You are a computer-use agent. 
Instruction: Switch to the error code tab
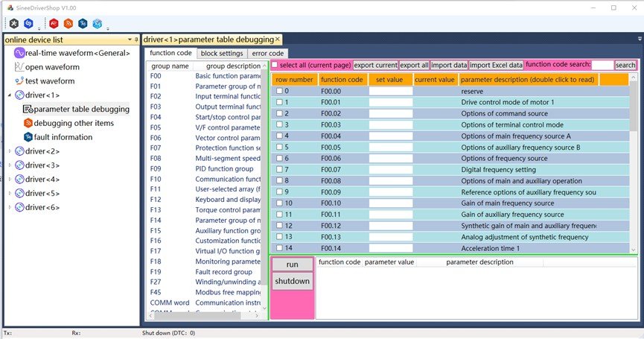click(x=267, y=54)
